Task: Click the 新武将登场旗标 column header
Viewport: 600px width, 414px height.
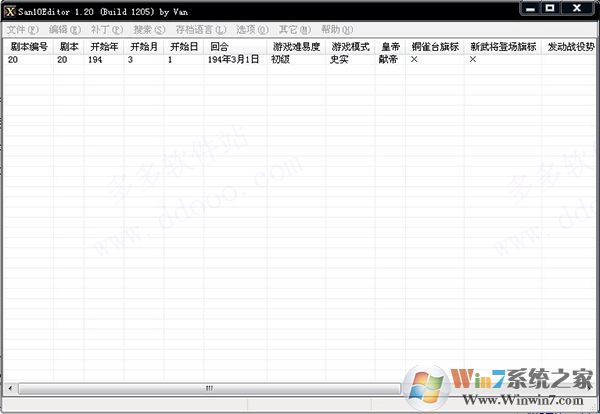Action: 503,47
